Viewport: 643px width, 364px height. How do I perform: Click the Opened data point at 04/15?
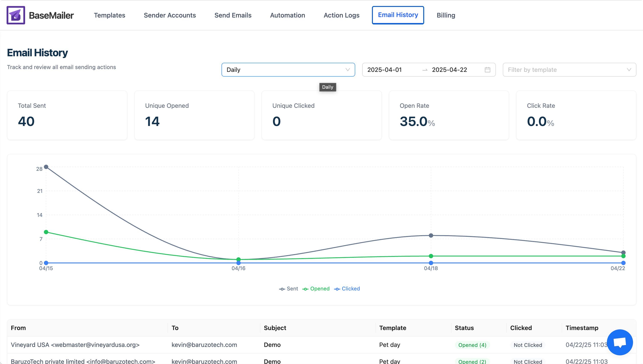tap(46, 232)
